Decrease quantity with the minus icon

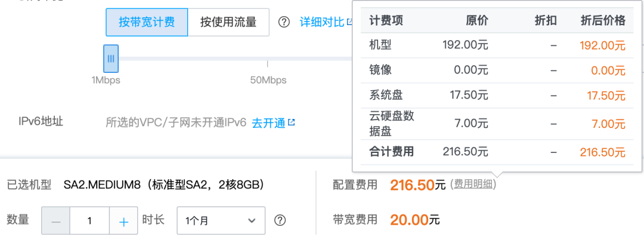56,220
